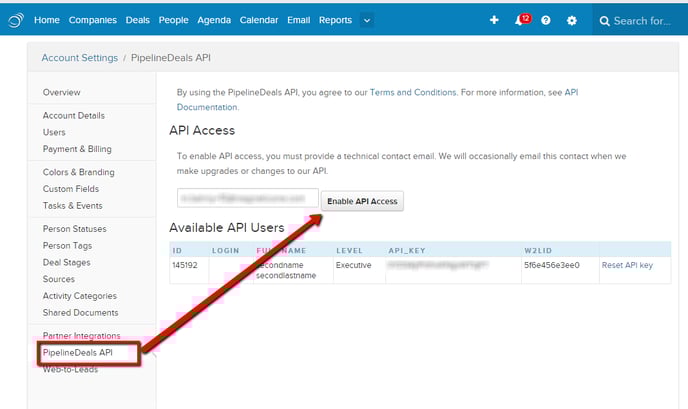Click the search magnifier icon
The height and width of the screenshot is (409, 688).
click(x=604, y=21)
